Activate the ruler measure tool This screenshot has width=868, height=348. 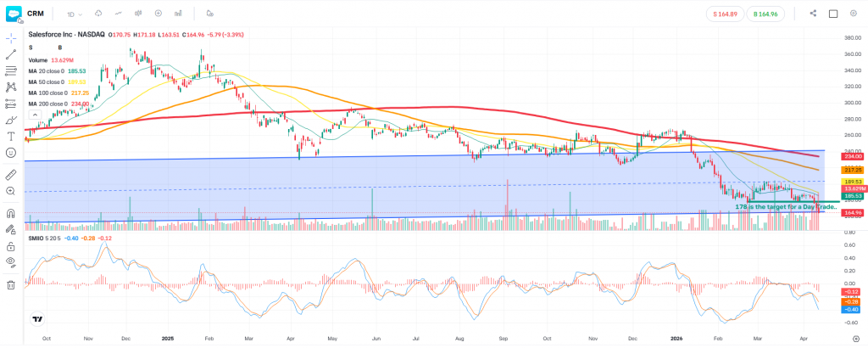pyautogui.click(x=11, y=174)
